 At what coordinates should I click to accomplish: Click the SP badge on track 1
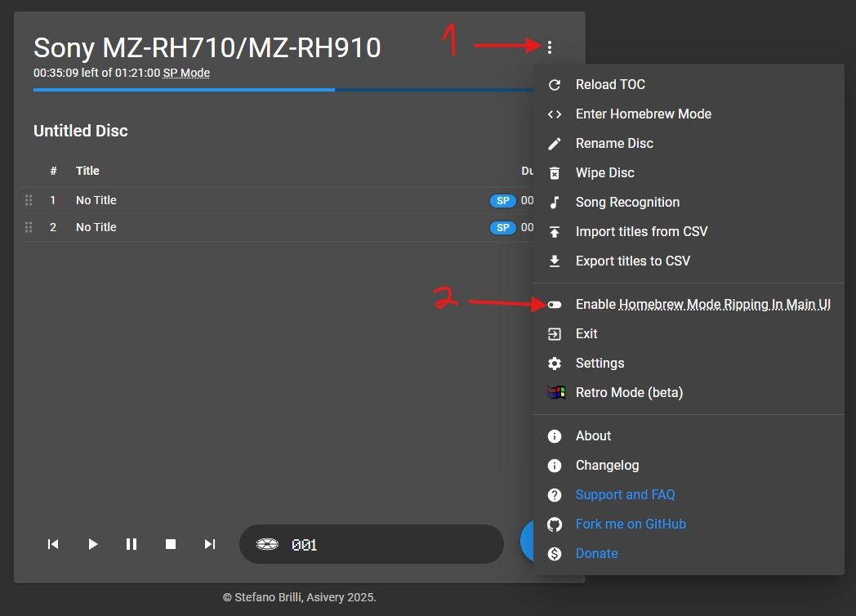(503, 200)
